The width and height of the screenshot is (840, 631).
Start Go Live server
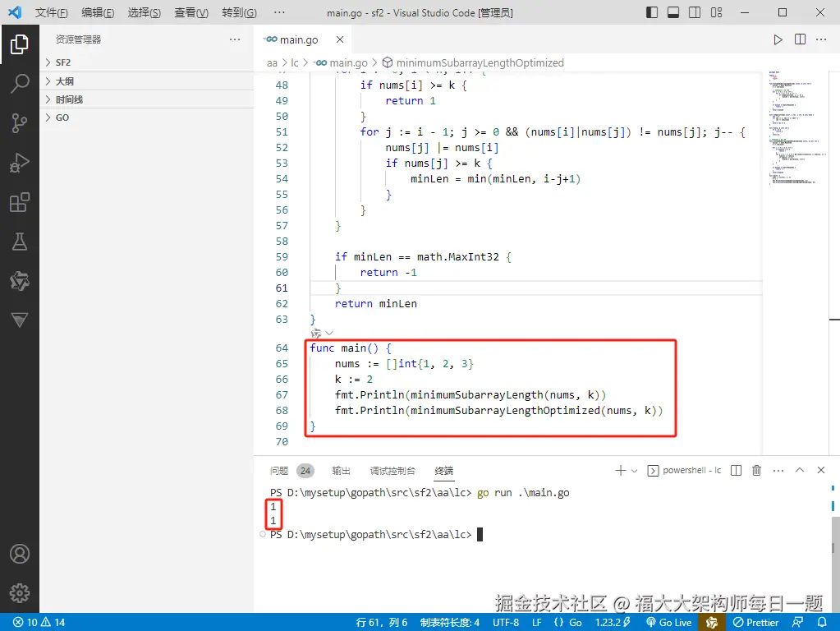[x=668, y=623]
